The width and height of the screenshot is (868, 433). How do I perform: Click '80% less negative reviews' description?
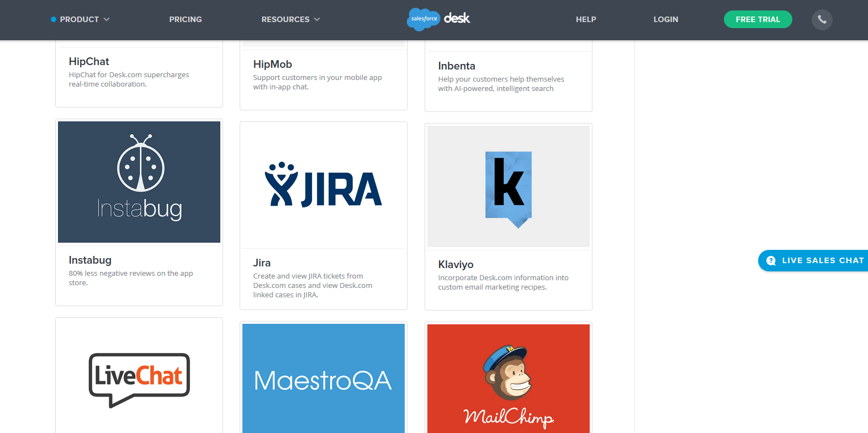(131, 278)
